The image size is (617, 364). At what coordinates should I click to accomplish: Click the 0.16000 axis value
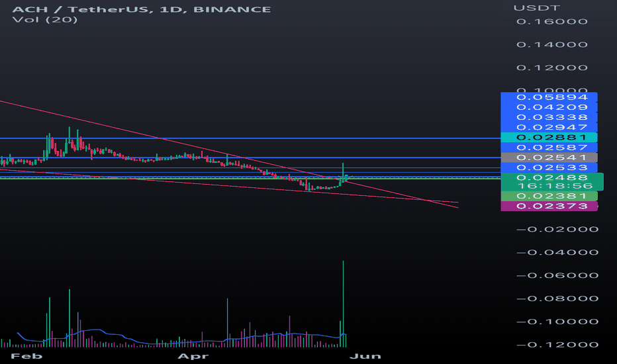551,22
